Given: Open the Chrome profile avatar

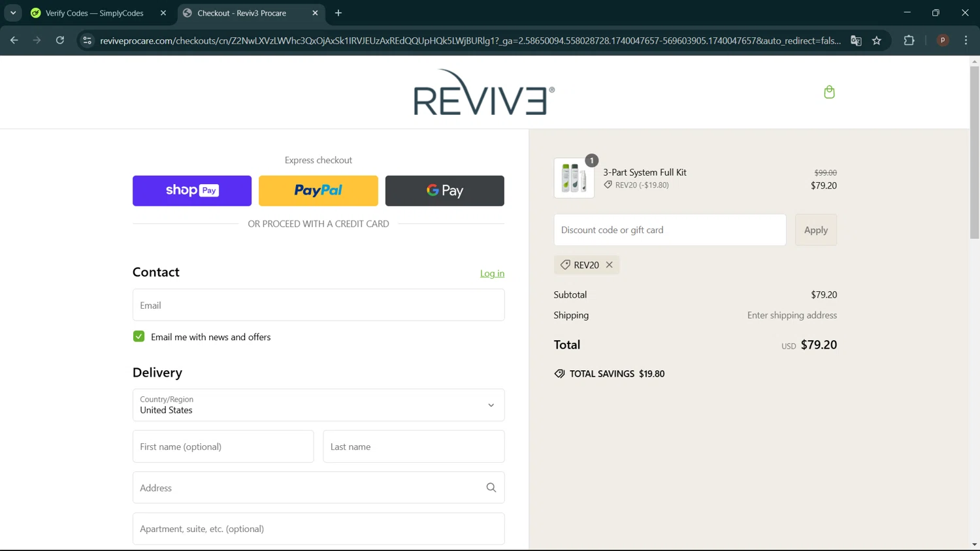Looking at the screenshot, I should 943,40.
